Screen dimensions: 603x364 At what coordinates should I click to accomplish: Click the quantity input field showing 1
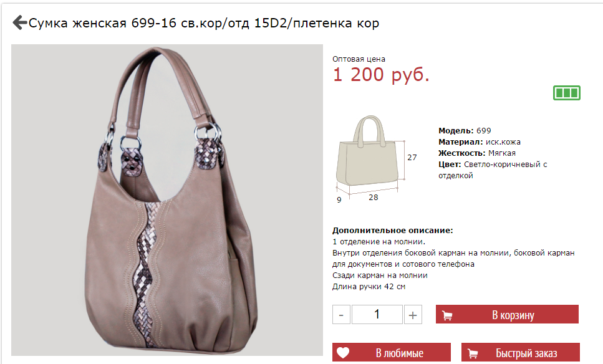pos(377,314)
